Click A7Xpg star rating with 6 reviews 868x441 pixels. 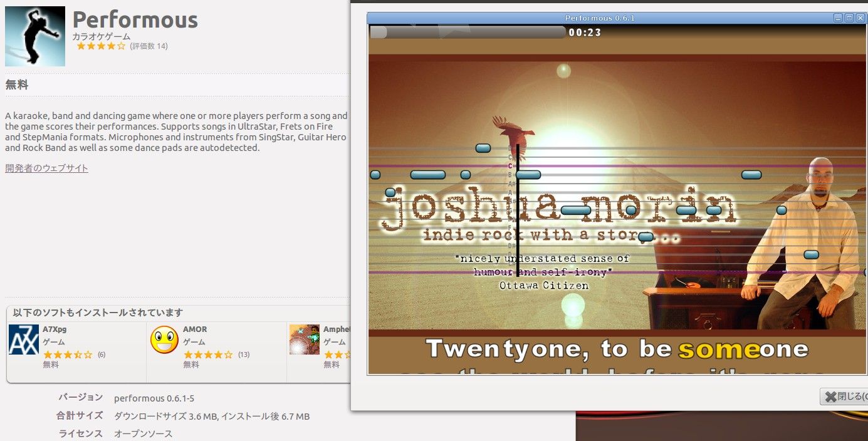point(68,355)
